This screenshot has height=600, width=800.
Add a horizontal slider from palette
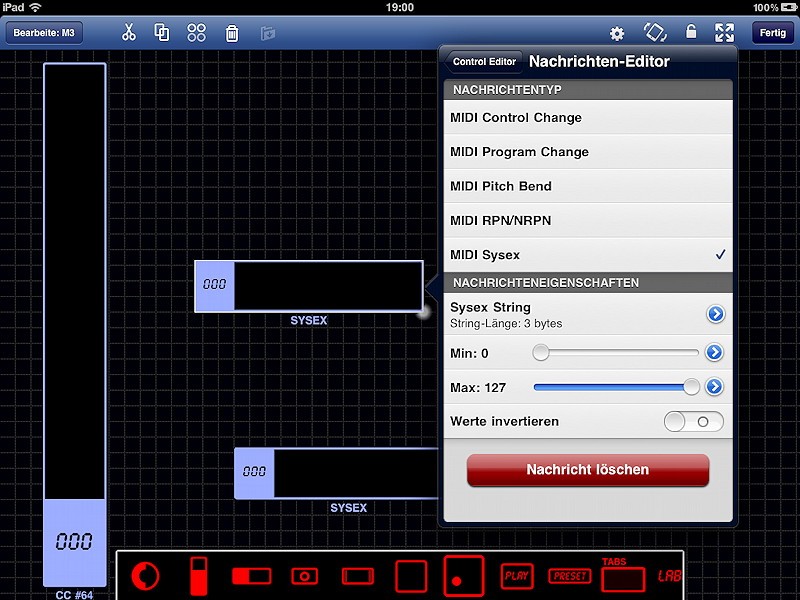252,577
